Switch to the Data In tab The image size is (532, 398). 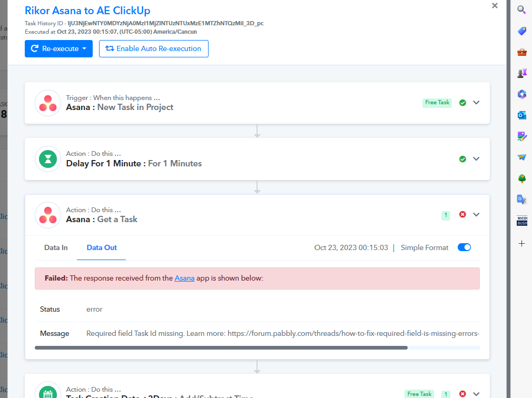56,247
